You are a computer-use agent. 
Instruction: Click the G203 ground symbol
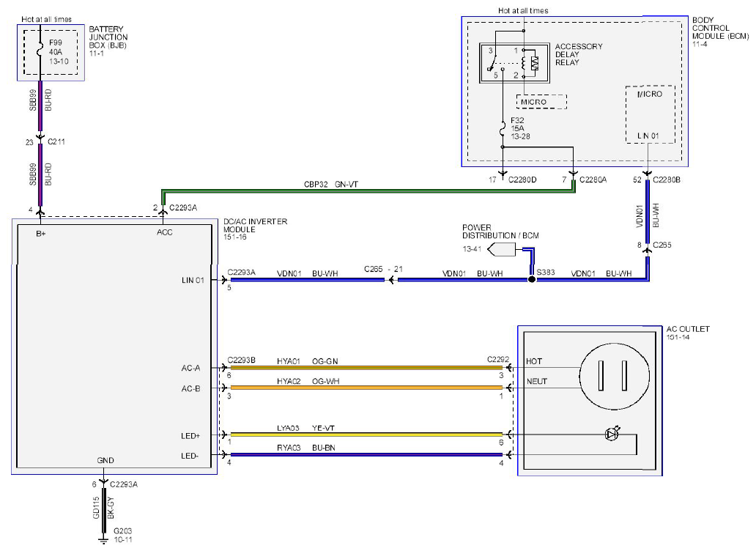[103, 540]
